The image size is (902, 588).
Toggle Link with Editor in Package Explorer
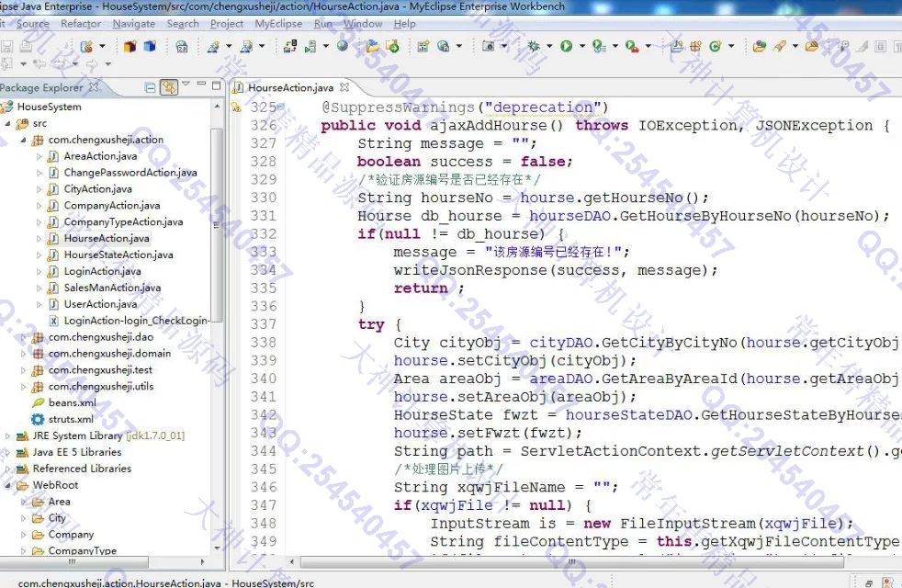tap(168, 87)
